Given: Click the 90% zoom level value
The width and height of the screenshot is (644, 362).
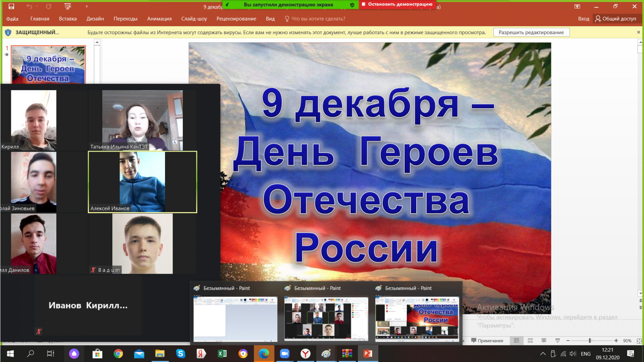Looking at the screenshot, I should coord(627,341).
